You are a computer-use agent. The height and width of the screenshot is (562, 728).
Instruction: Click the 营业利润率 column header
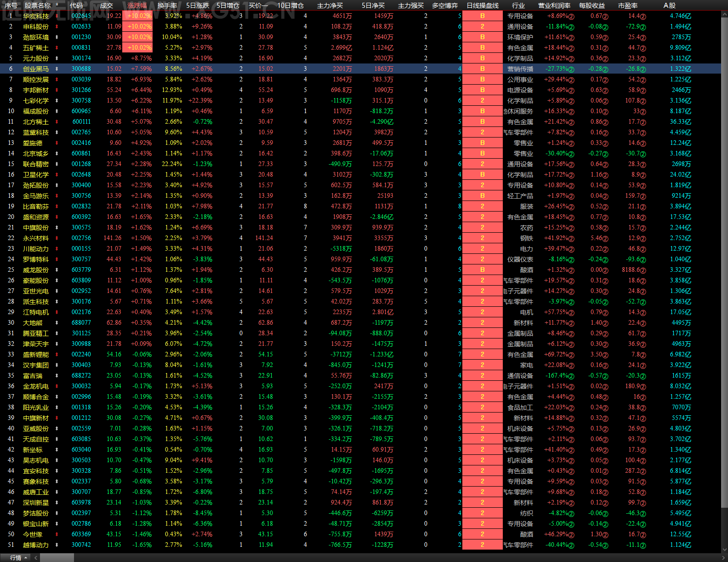tap(554, 6)
